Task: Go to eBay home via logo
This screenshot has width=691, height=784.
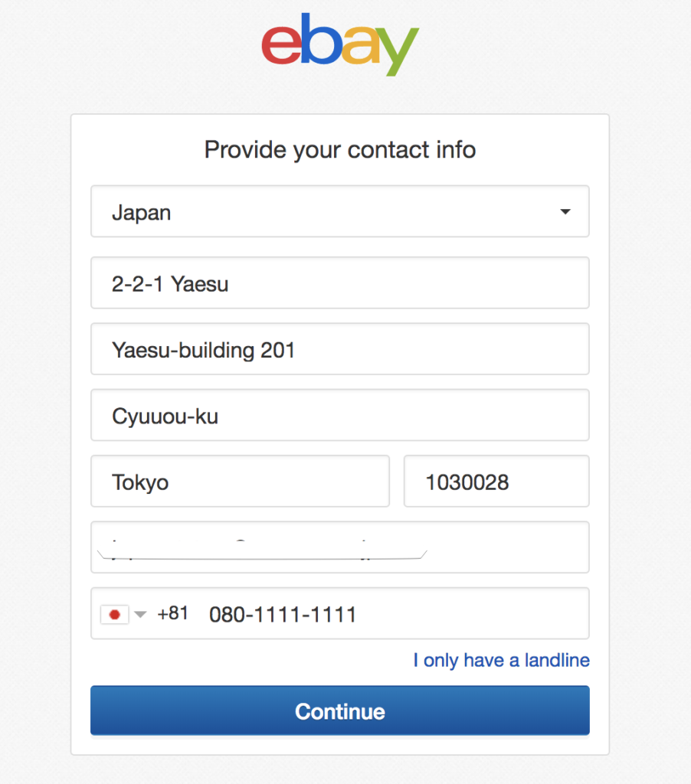Action: (340, 45)
